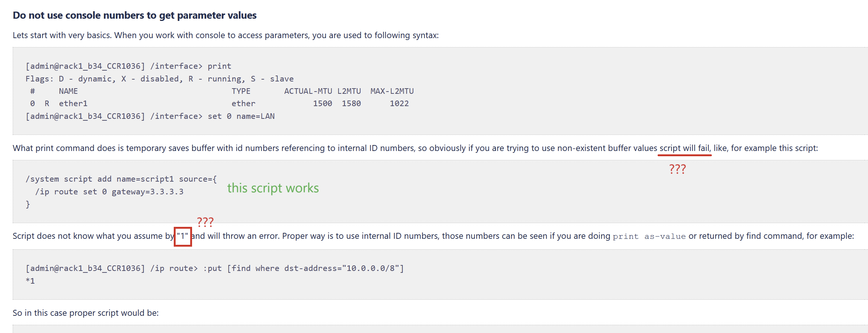
Task: Click the "ether1" interface name in table
Action: 73,104
